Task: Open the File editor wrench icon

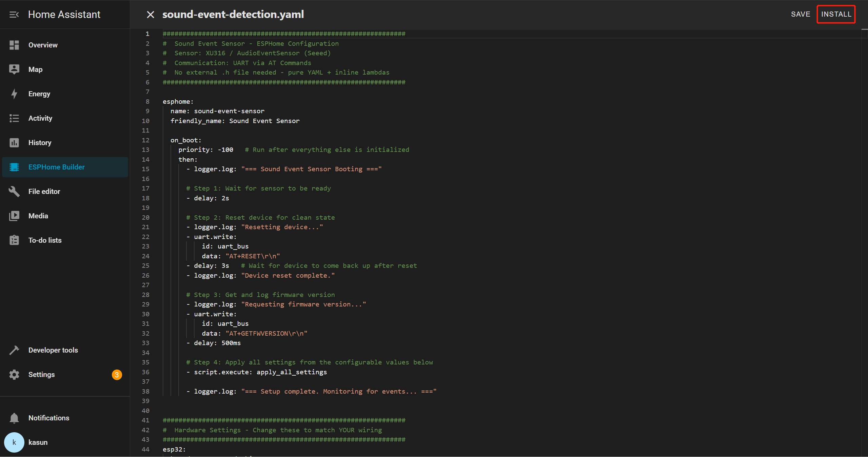Action: click(x=14, y=192)
